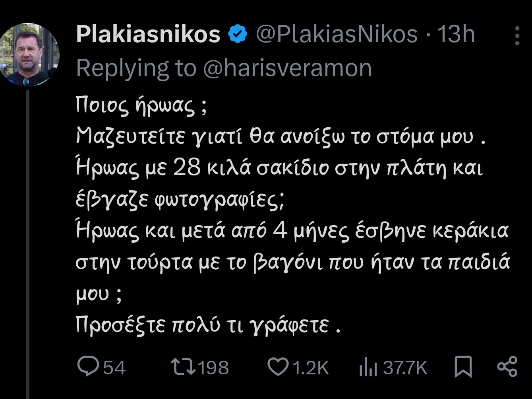Screen dimensions: 532x399
Task: Like the tweet with the heart icon
Action: click(x=278, y=367)
